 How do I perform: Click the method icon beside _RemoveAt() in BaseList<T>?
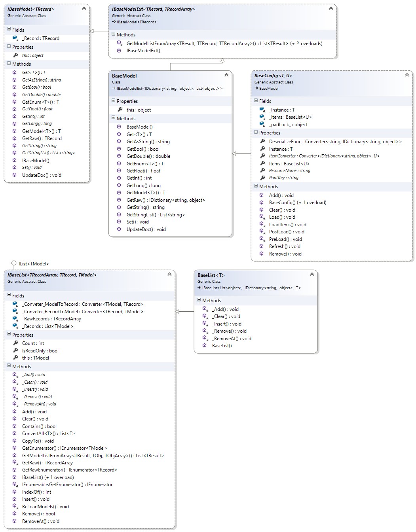205,338
